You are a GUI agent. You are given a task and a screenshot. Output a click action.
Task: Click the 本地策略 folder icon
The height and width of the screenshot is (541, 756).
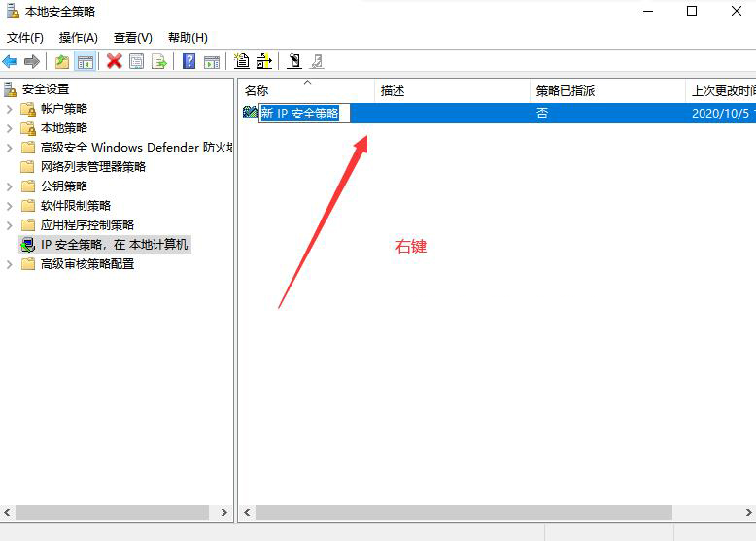[x=28, y=128]
